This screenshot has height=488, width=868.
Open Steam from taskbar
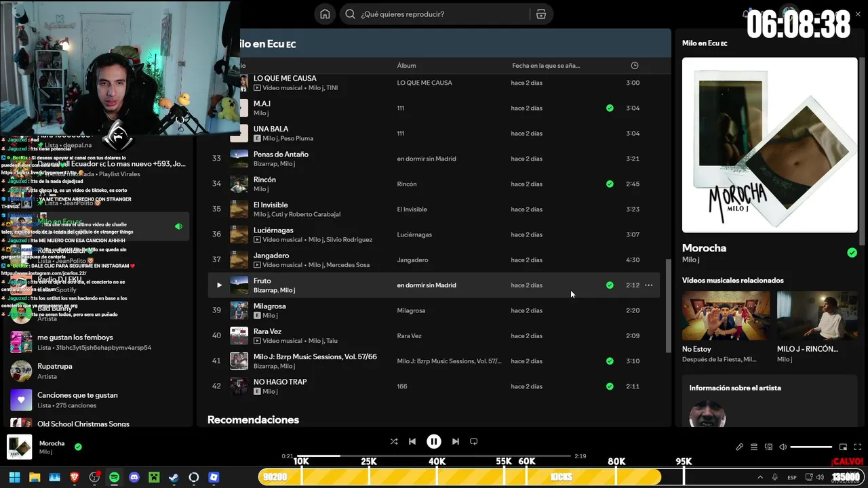pos(174,477)
